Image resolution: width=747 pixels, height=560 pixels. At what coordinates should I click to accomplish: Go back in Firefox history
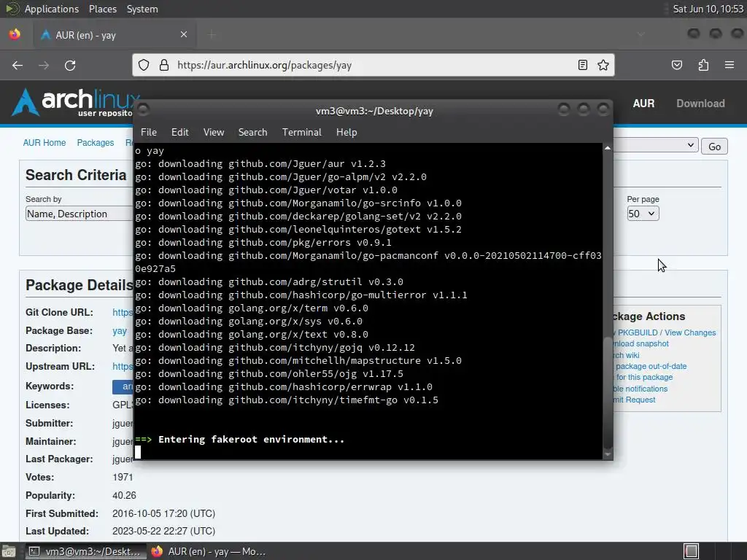coord(18,65)
